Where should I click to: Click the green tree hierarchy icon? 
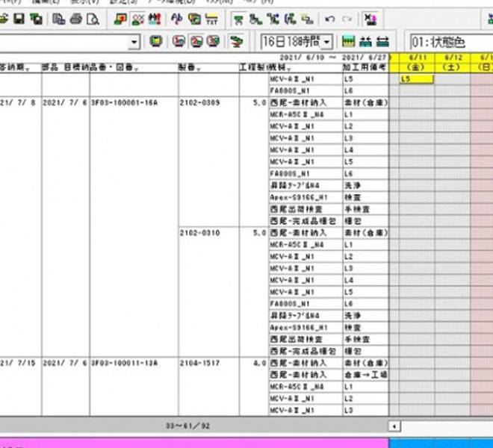[238, 17]
